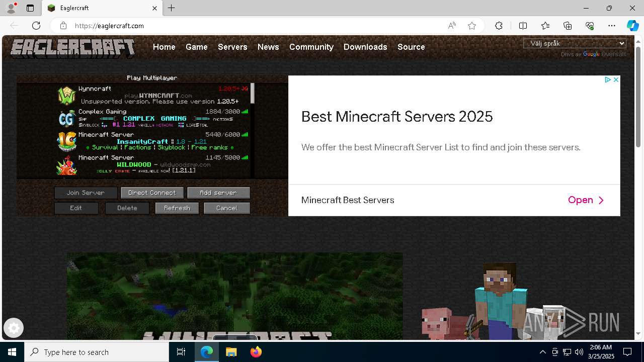The image size is (644, 362).
Task: Close the ad with X icon
Action: point(616,79)
